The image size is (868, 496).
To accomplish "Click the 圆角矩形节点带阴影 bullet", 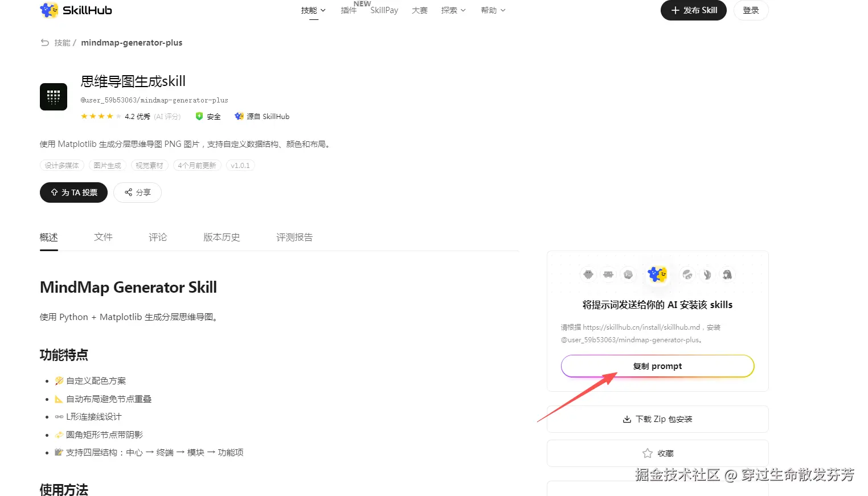I will tap(99, 435).
